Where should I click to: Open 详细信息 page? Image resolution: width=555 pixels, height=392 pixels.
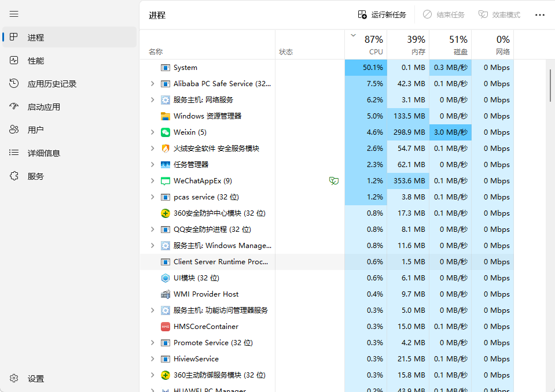pyautogui.click(x=69, y=153)
